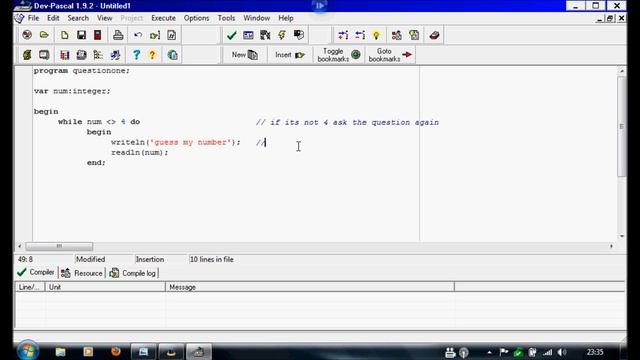Click the 'var num:integer;' code line
This screenshot has width=640, height=360.
(72, 91)
